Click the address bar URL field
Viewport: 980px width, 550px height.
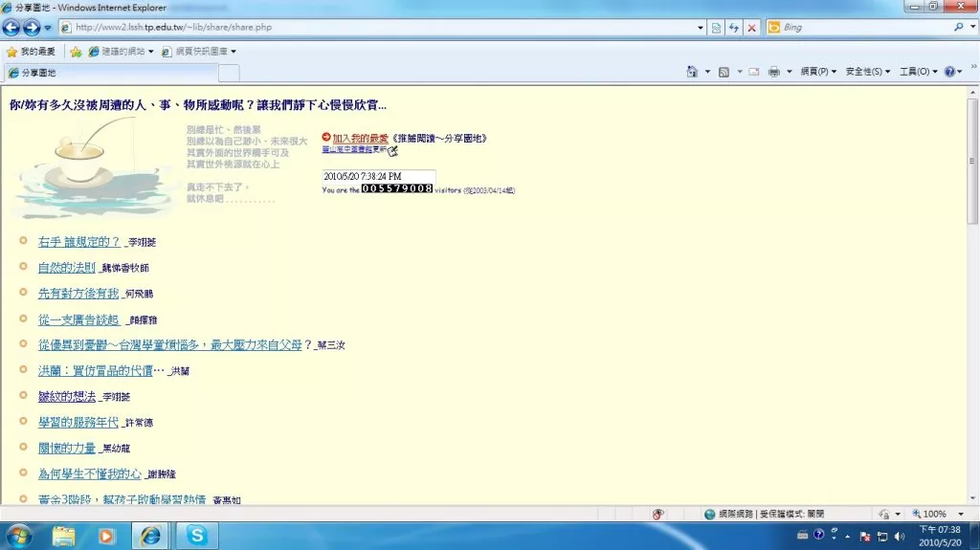tap(380, 28)
